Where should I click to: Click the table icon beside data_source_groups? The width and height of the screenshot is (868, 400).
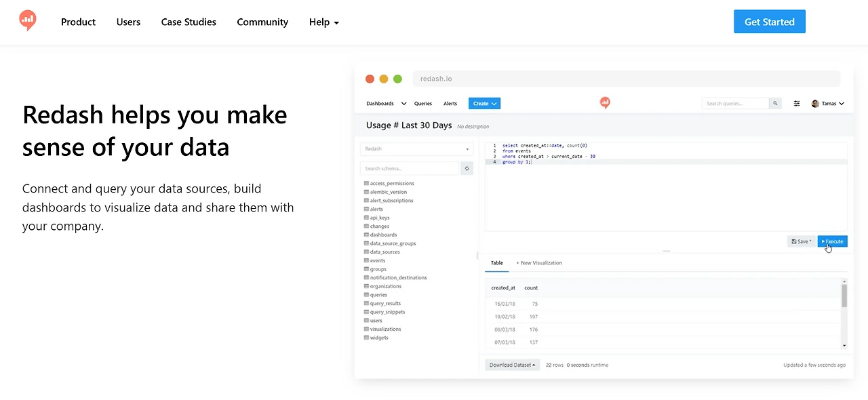[366, 243]
